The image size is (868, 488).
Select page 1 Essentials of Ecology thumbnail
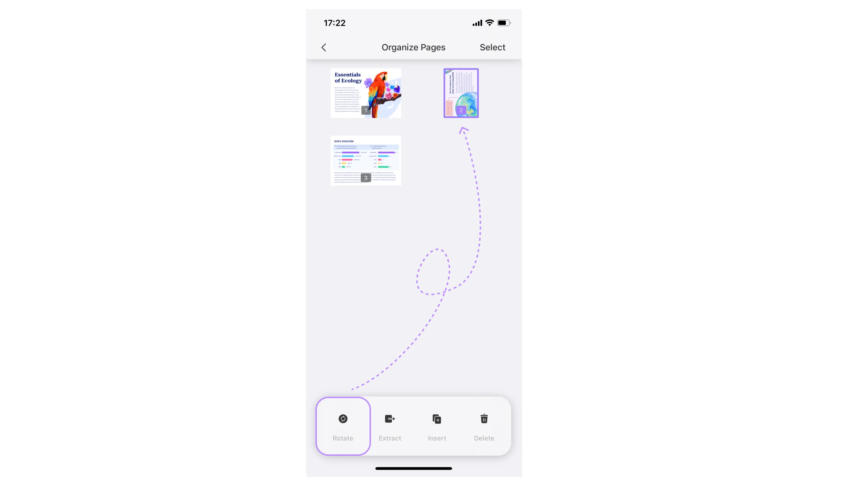[x=365, y=93]
